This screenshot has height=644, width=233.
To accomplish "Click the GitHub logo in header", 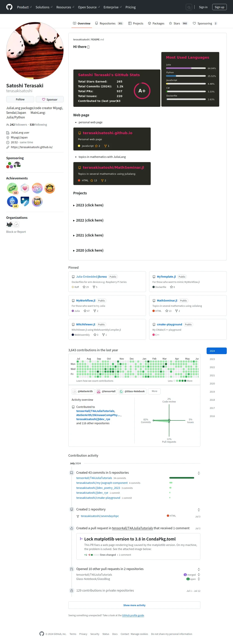I will click(9, 7).
